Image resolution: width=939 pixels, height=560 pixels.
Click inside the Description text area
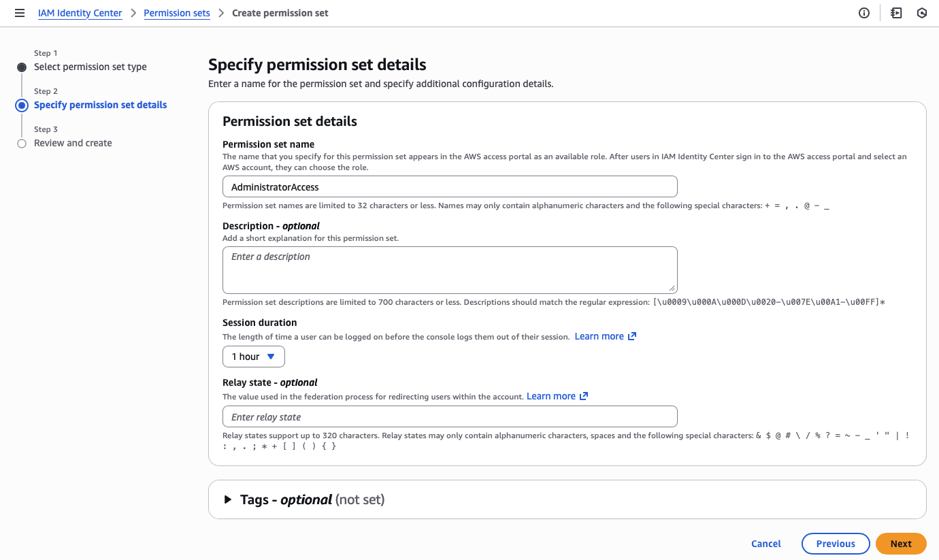(450, 269)
